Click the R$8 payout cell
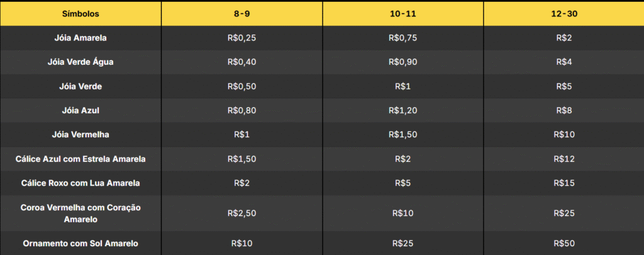 point(564,111)
